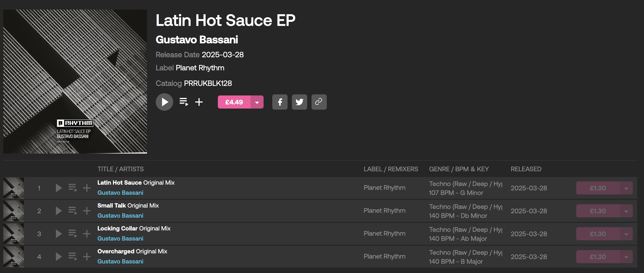Open Gustavo Bassani artist link under Overcharged

[120, 261]
